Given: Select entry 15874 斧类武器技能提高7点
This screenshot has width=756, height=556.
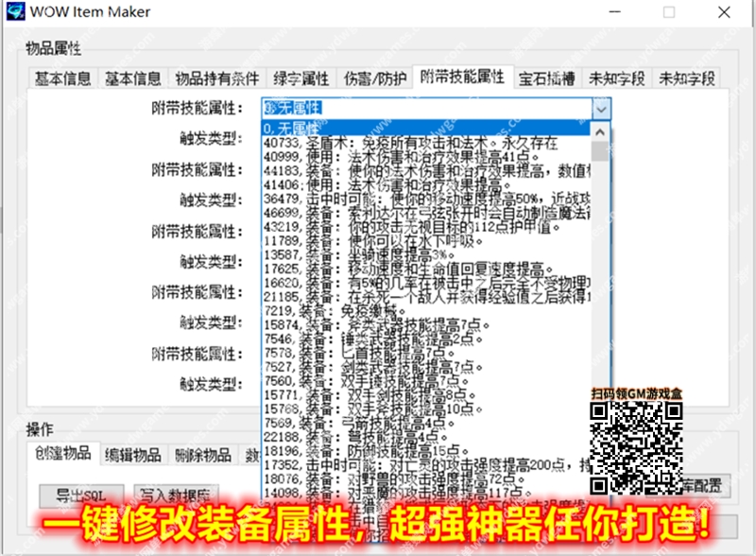Looking at the screenshot, I should [426, 325].
